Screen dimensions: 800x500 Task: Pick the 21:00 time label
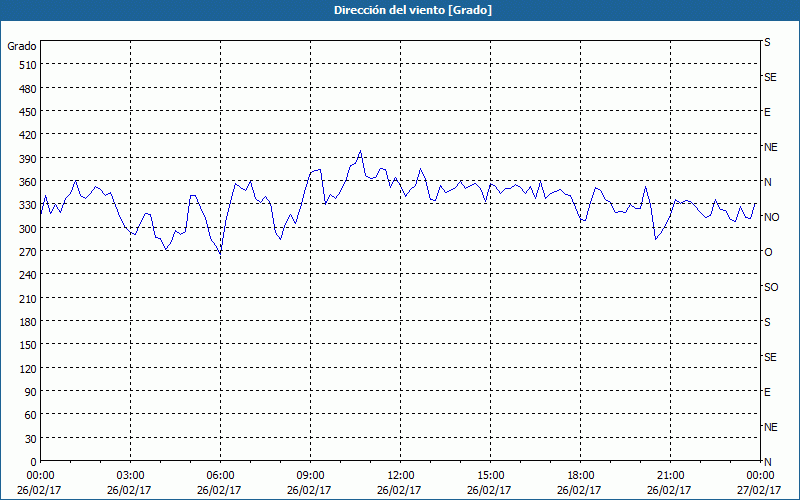point(670,476)
